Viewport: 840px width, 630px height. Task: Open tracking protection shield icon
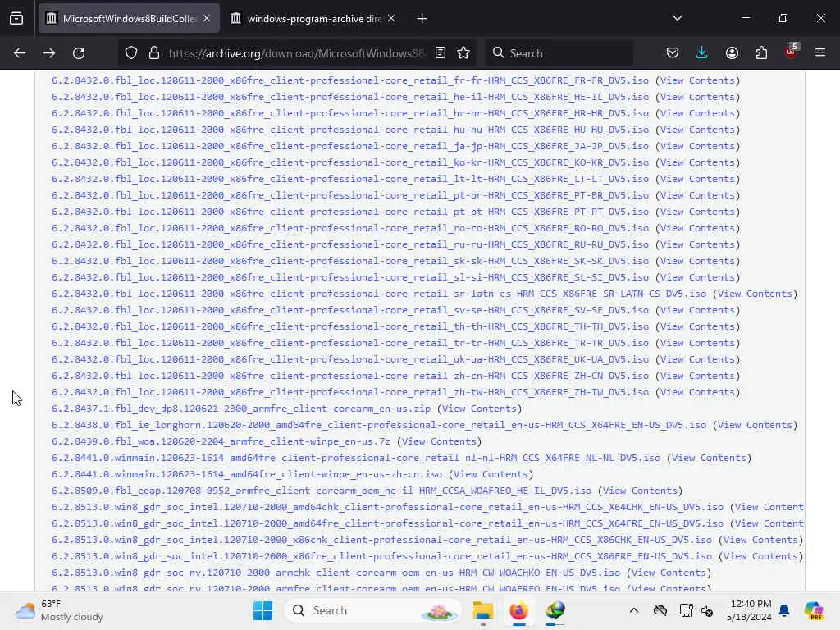click(x=131, y=53)
